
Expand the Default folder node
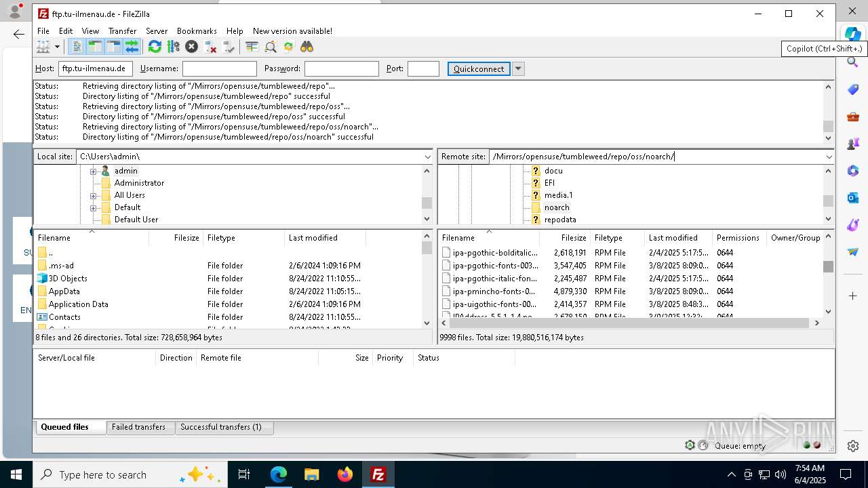point(93,207)
